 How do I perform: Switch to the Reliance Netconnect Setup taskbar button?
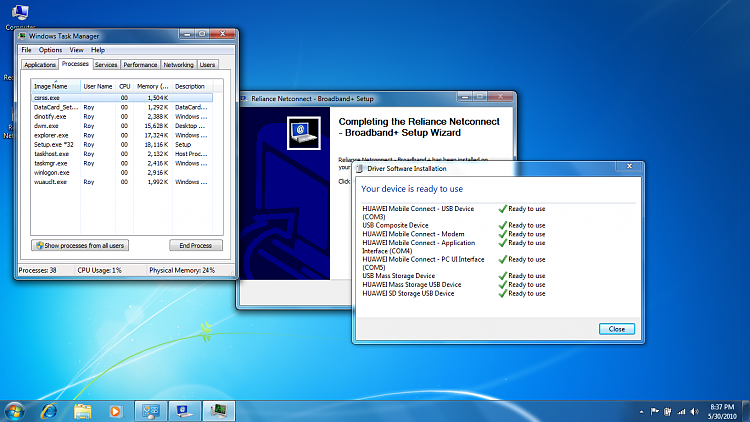pyautogui.click(x=185, y=411)
